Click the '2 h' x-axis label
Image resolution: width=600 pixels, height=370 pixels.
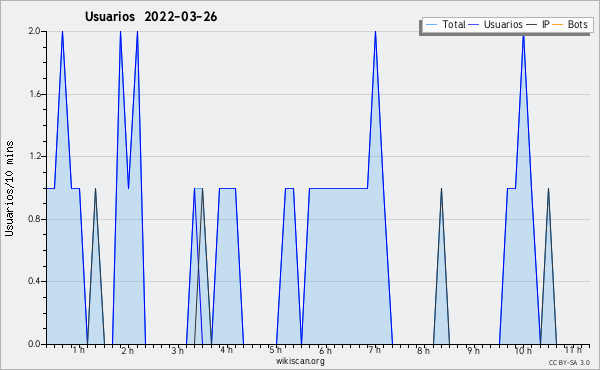click(128, 350)
